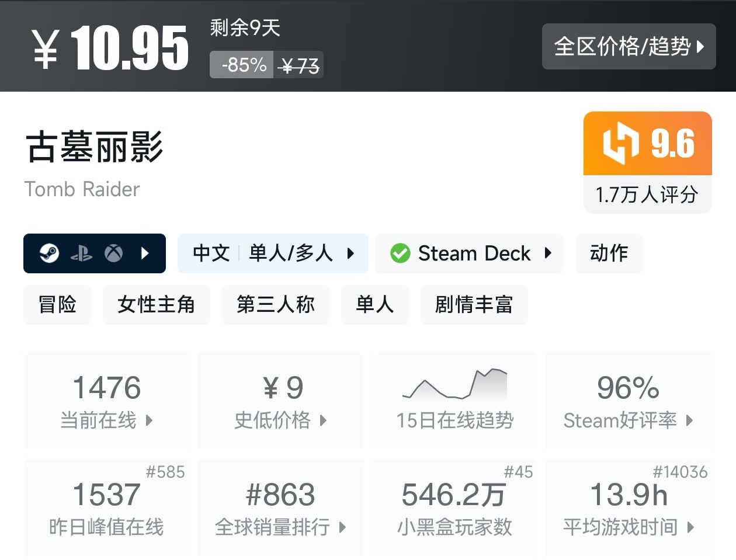Select the 动作 genre tag

pos(609,253)
